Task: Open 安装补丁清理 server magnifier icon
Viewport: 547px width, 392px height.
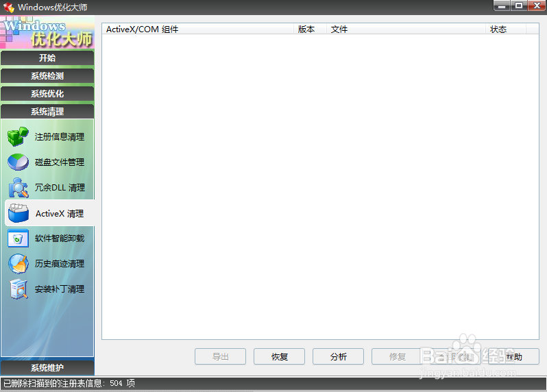Action: [18, 289]
